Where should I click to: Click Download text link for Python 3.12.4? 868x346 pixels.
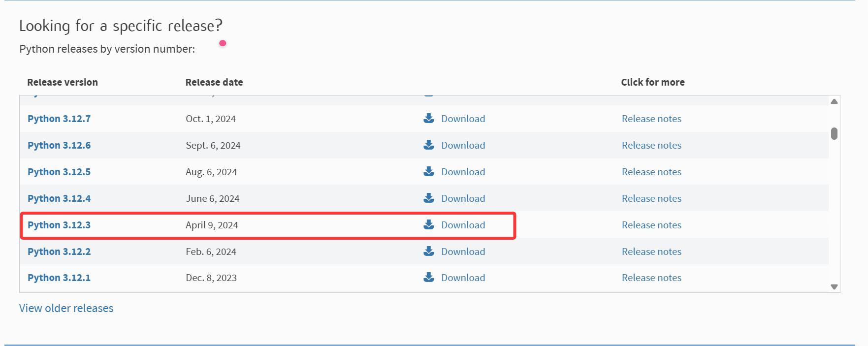coord(463,198)
